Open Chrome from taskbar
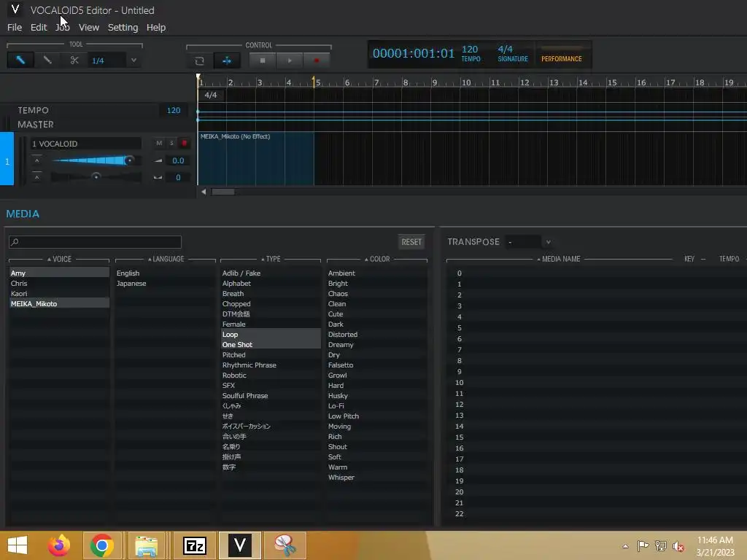The image size is (747, 560). (101, 545)
